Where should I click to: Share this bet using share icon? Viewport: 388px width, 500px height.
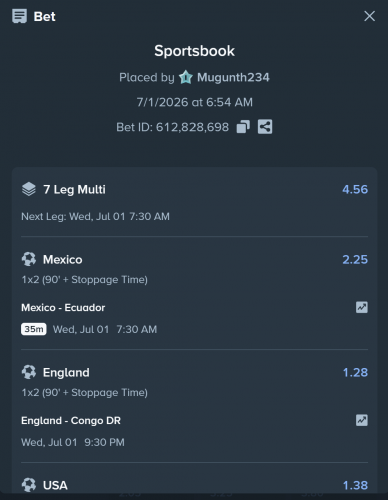point(265,127)
